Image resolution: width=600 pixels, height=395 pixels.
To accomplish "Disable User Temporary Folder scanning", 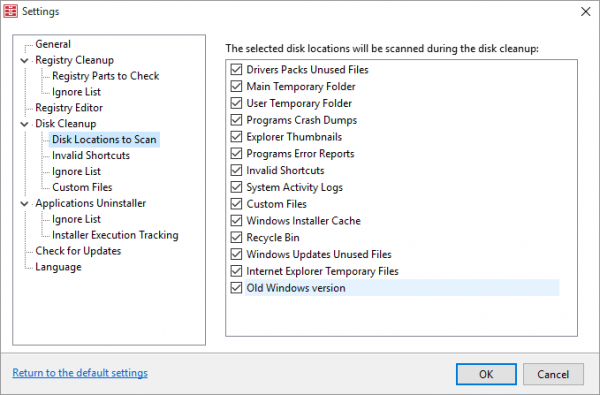I will pos(236,103).
